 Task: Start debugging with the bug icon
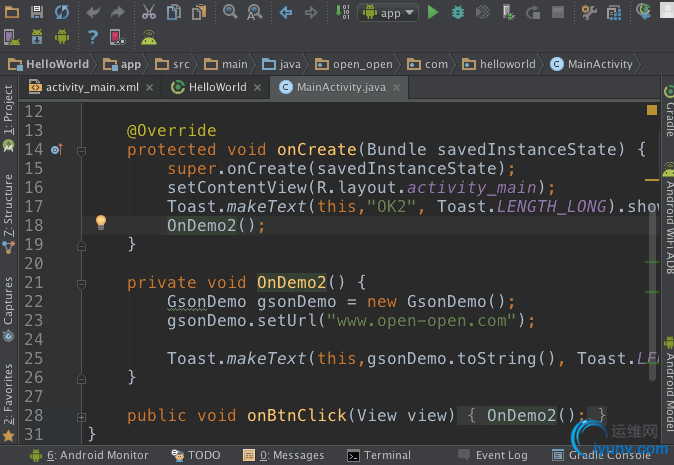point(458,12)
